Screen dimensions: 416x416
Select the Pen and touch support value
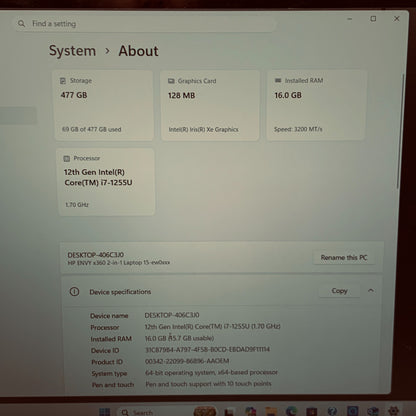(x=208, y=384)
